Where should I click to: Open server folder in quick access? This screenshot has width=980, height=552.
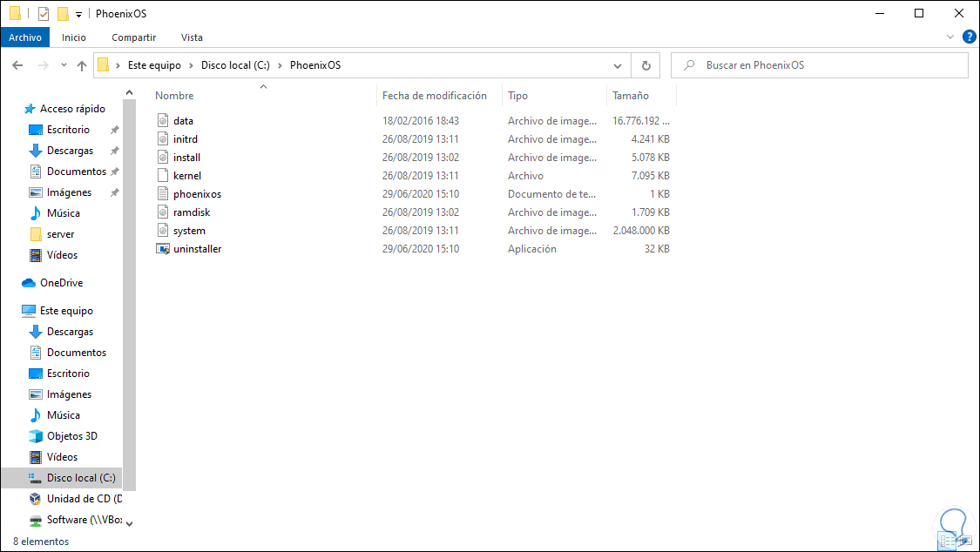(52, 234)
